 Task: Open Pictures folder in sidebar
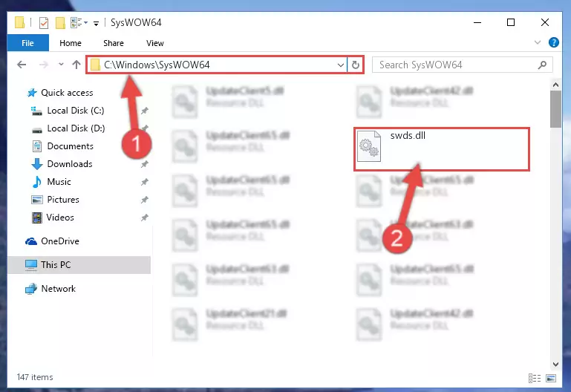[x=63, y=200]
